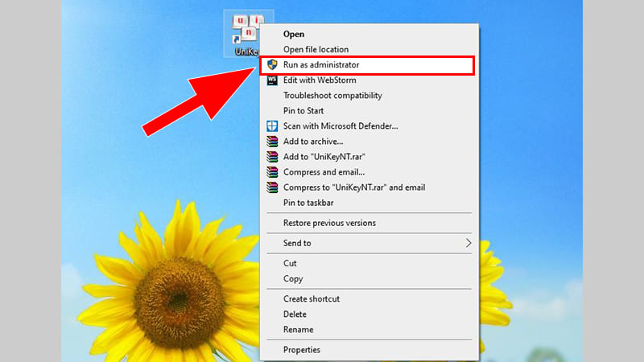Click the WinRAR icon beside Add to archive
The image size is (644, 362).
(272, 142)
